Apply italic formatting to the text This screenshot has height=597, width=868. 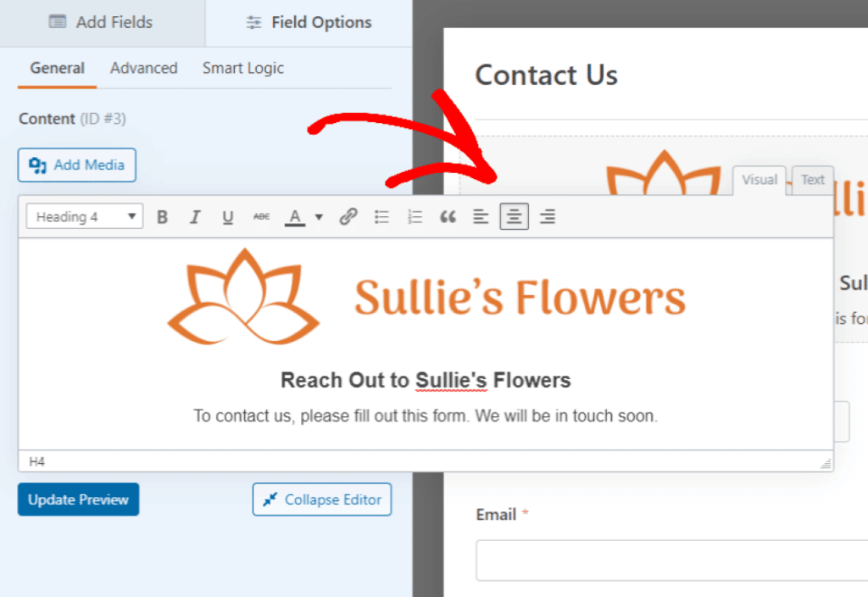(x=195, y=217)
